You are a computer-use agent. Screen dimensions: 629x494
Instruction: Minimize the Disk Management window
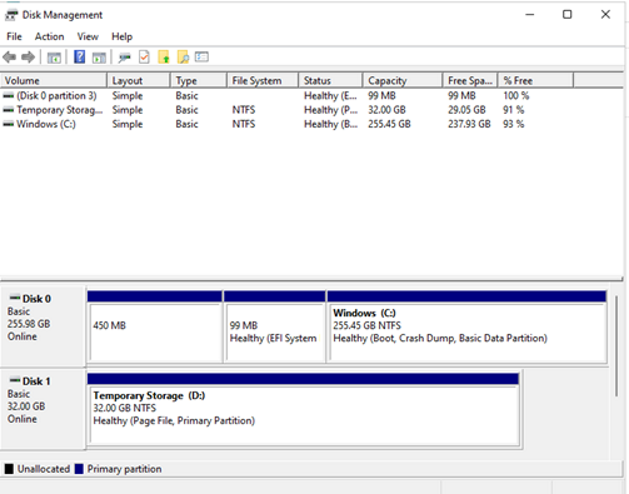click(x=530, y=15)
